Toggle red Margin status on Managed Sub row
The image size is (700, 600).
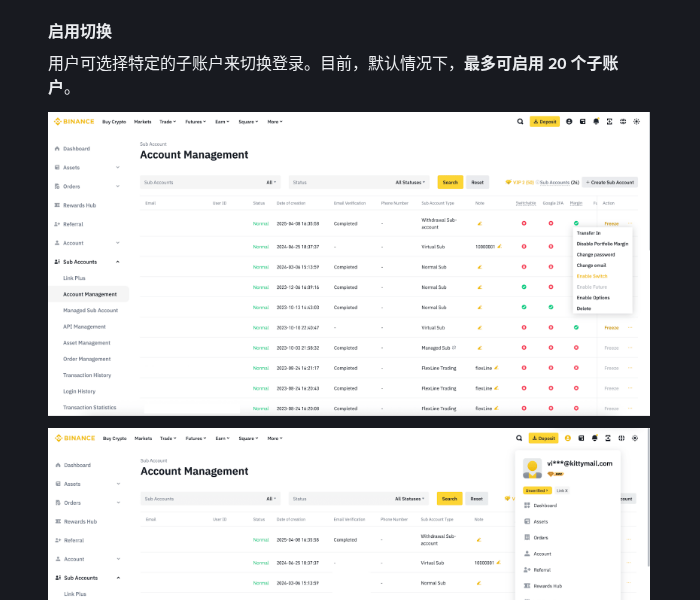coord(576,348)
